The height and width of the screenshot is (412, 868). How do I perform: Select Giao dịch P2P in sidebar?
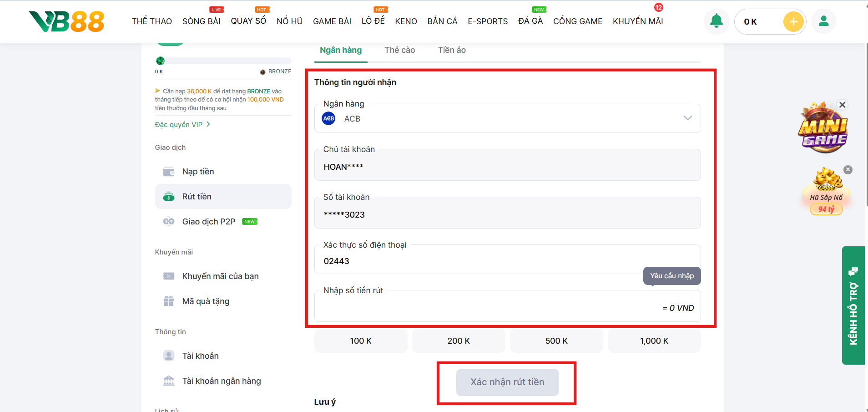click(x=208, y=222)
